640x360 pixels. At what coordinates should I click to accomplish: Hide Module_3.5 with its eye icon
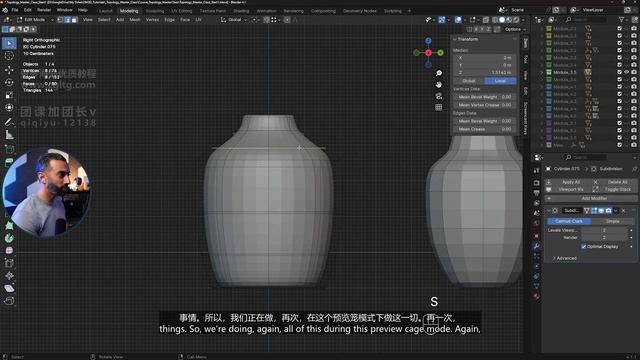coord(627,72)
